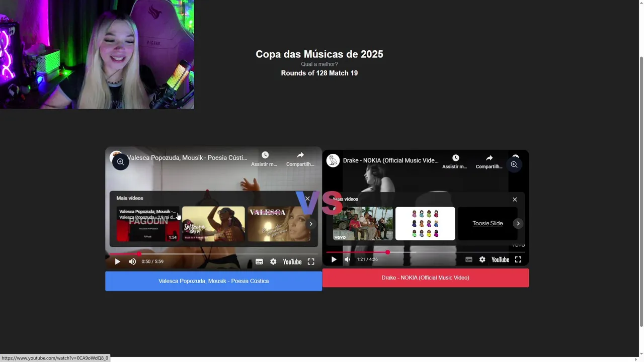This screenshot has height=362, width=644.
Task: Close More videos panel on Drake video
Action: (x=515, y=200)
